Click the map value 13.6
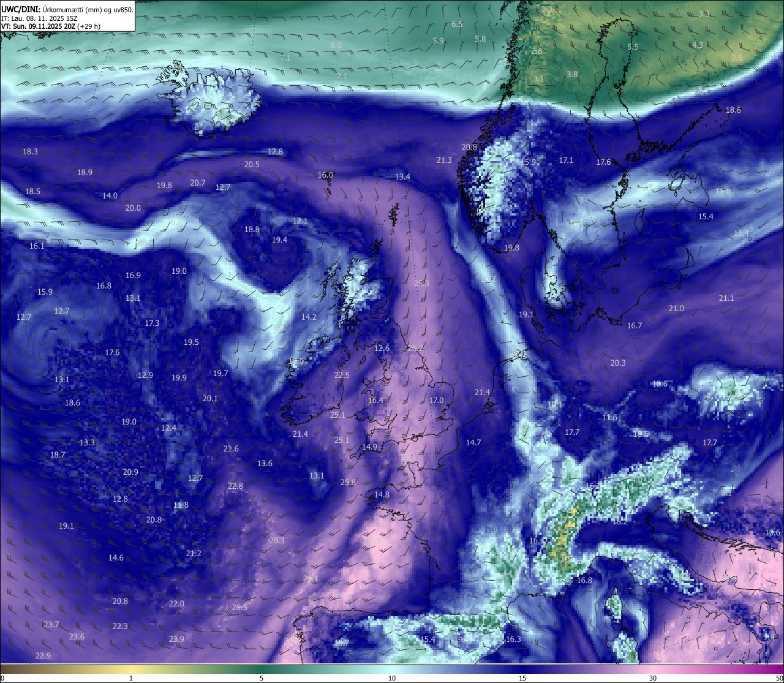 [265, 464]
